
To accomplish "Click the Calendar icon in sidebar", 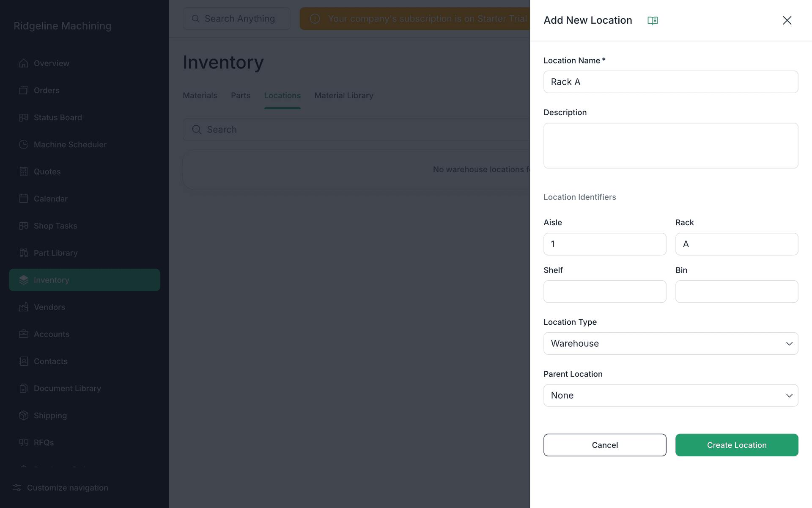I will (24, 199).
